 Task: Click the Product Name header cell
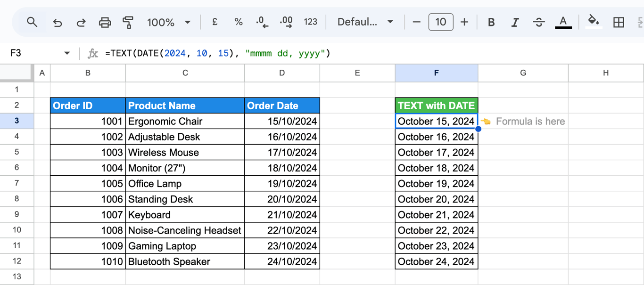pos(185,106)
